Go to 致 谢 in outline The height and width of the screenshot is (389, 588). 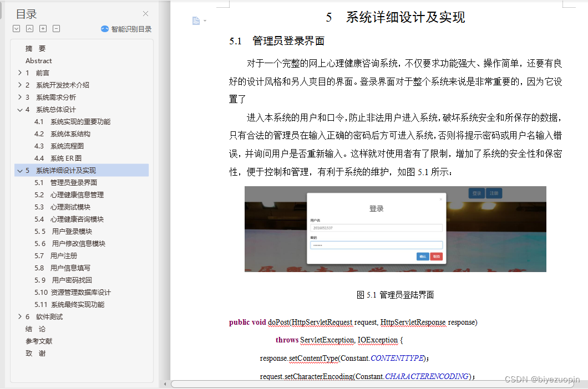coord(36,353)
